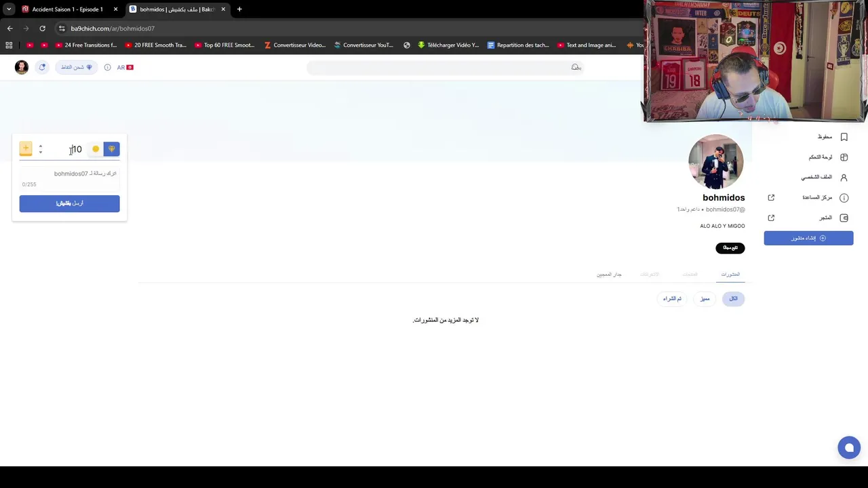Viewport: 868px width, 488px height.
Task: Select the gold coin currency option
Action: click(x=96, y=149)
